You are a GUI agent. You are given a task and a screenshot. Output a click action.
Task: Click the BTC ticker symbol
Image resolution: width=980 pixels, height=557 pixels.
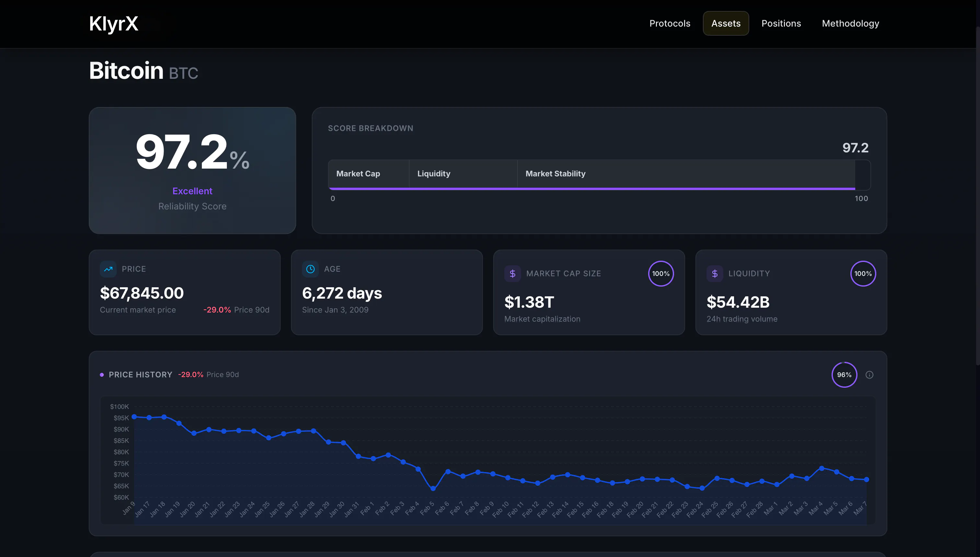183,73
